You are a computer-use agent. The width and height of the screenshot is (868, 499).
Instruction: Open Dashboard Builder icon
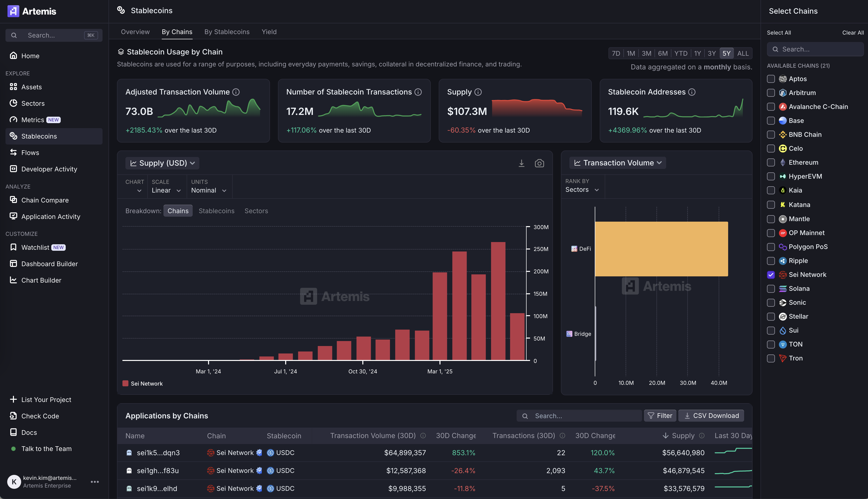click(13, 263)
